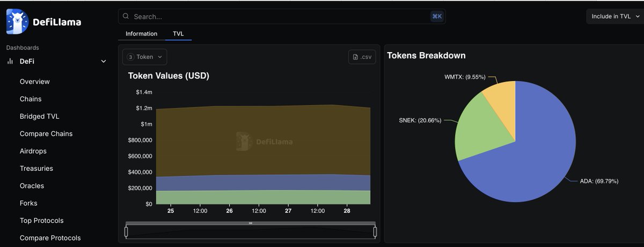This screenshot has height=247, width=644.
Task: Click the Token Values (USD) title
Action: 169,76
